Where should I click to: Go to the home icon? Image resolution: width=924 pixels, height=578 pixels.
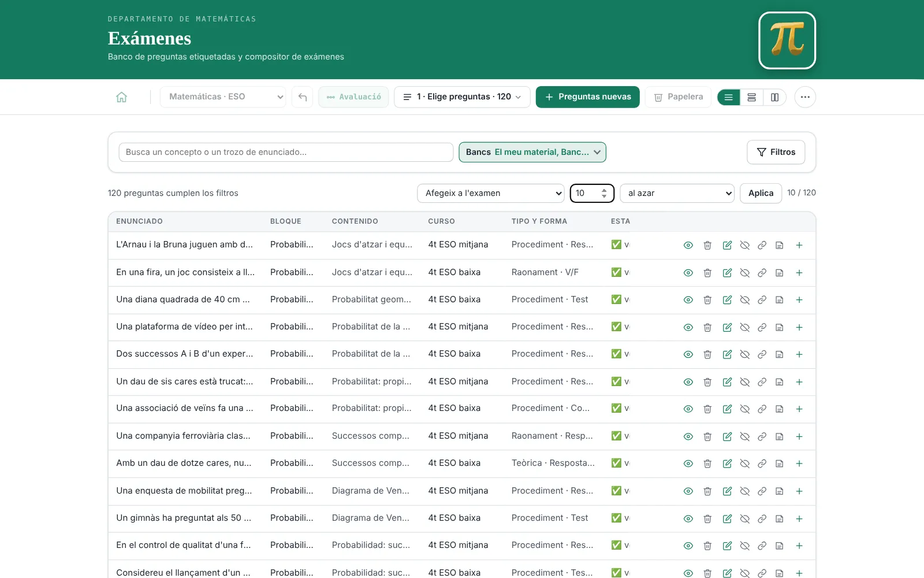coord(121,97)
